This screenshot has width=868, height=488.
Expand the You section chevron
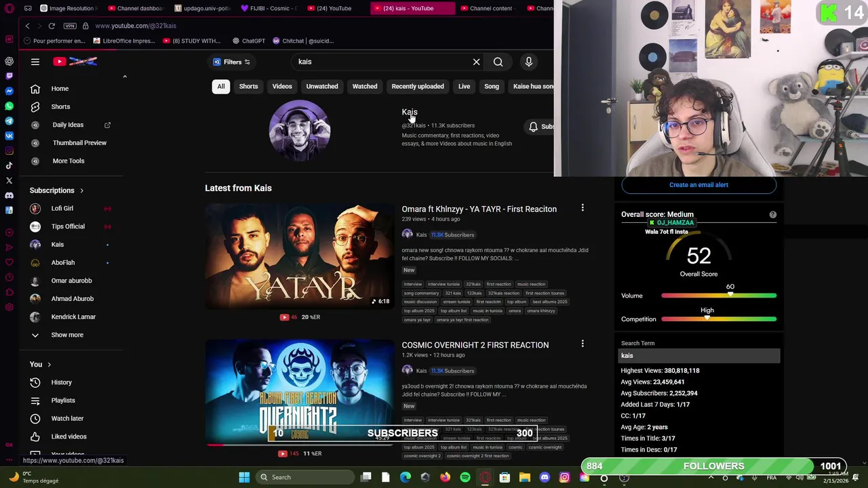[x=49, y=365]
